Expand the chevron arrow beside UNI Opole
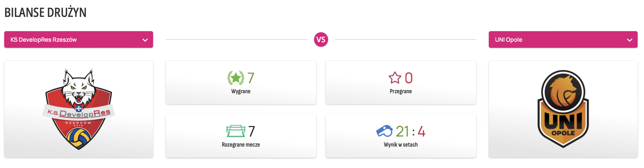 pos(629,40)
